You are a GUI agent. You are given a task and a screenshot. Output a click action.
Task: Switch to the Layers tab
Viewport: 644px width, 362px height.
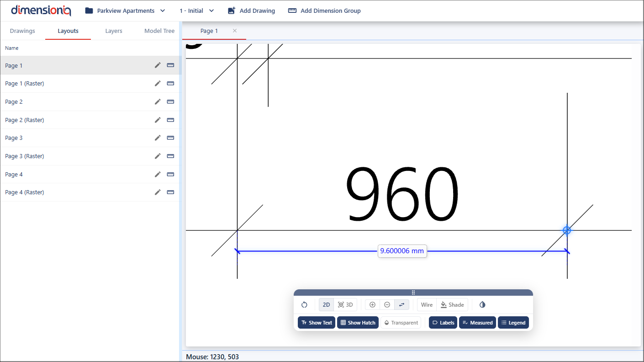pyautogui.click(x=114, y=31)
